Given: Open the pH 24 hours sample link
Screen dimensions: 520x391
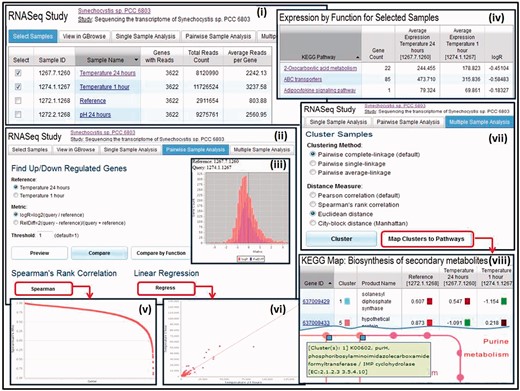Looking at the screenshot, I should pyautogui.click(x=95, y=114).
